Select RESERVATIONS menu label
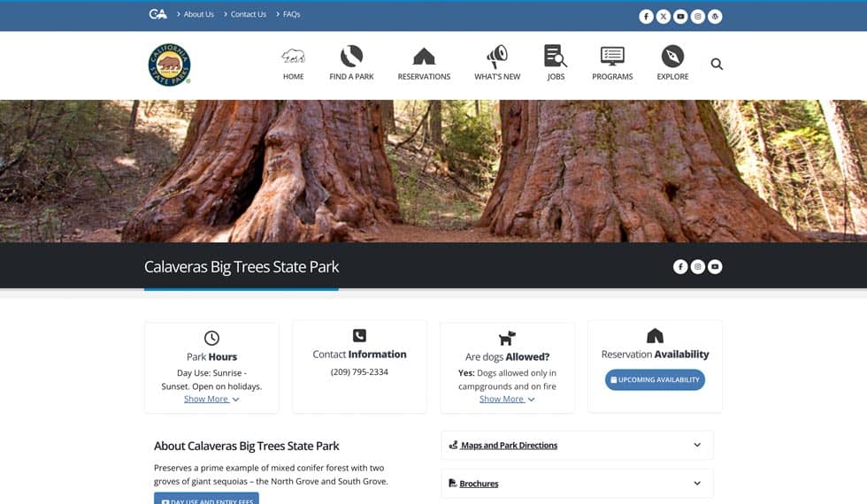 [424, 77]
